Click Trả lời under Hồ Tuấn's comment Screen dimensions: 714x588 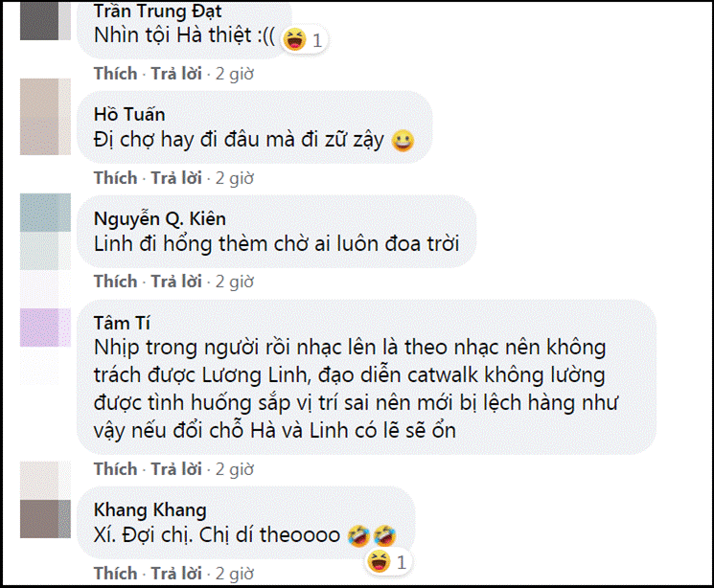tap(176, 178)
